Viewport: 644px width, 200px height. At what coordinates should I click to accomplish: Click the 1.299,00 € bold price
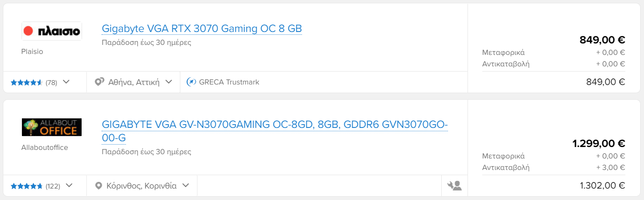[x=599, y=143]
